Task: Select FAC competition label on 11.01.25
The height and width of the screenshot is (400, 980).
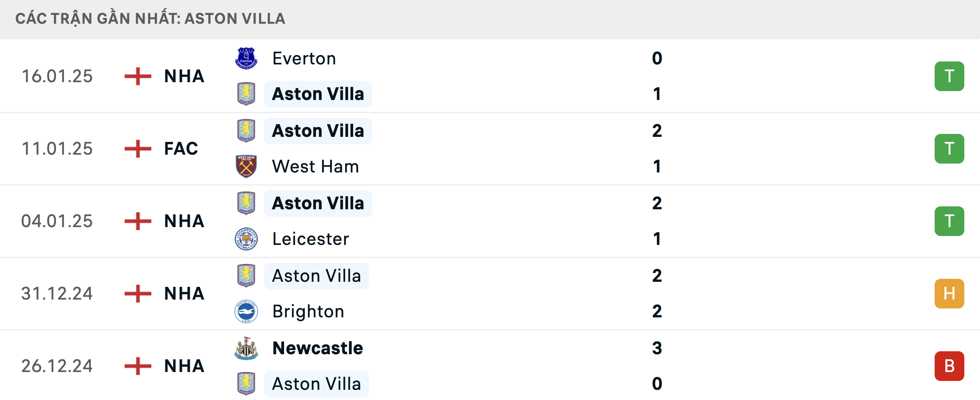Action: 181,149
